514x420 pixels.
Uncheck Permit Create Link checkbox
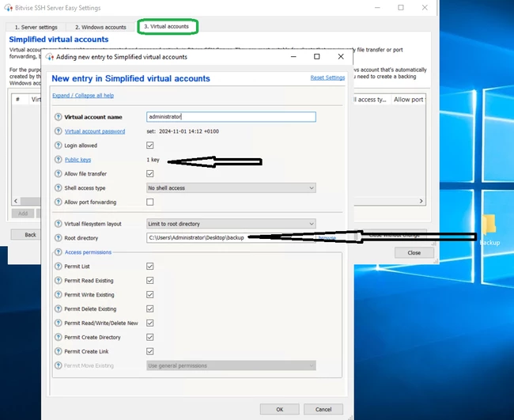[x=149, y=351]
